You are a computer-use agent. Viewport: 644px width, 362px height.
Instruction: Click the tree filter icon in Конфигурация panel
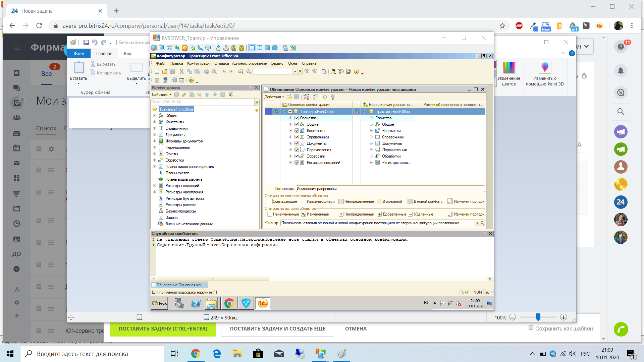230,95
